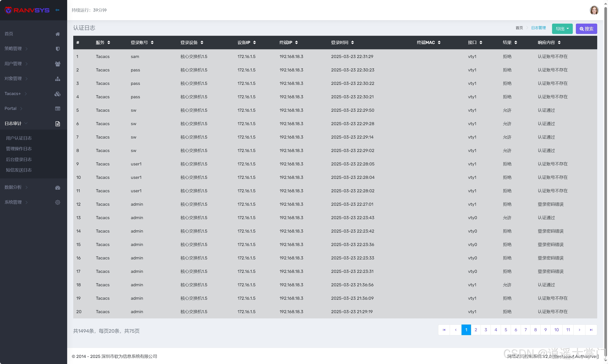Click the Portal list icon in sidebar
The height and width of the screenshot is (364, 608).
click(x=58, y=109)
